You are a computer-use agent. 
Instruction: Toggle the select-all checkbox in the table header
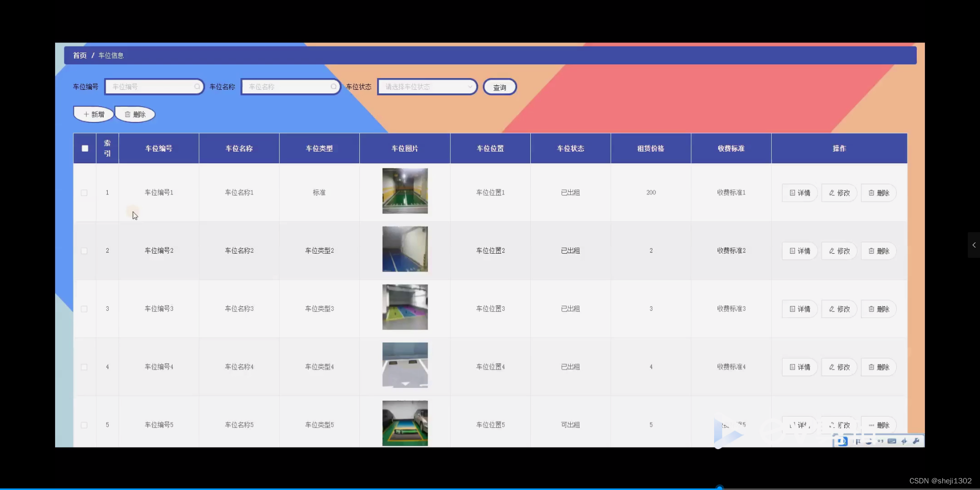(85, 148)
